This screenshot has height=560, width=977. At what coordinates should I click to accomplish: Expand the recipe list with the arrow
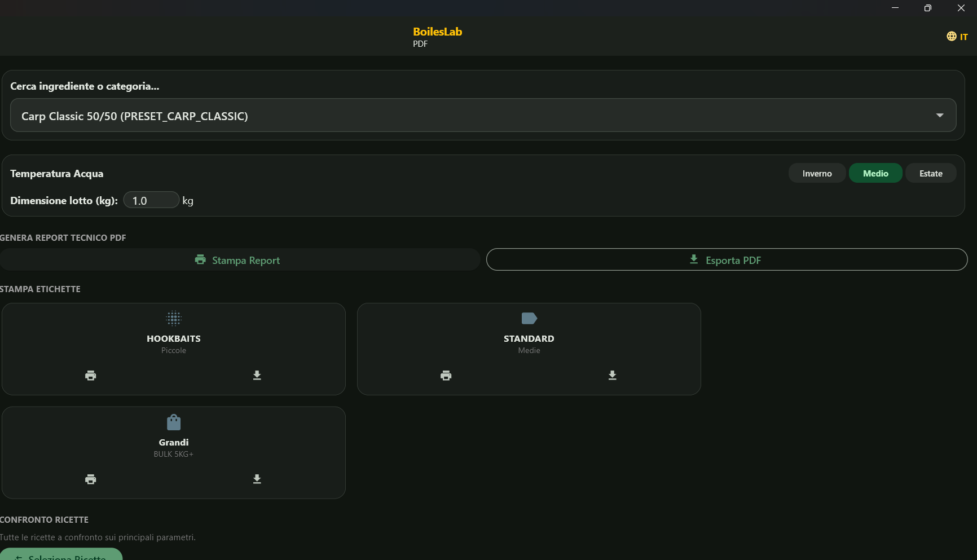pyautogui.click(x=940, y=116)
